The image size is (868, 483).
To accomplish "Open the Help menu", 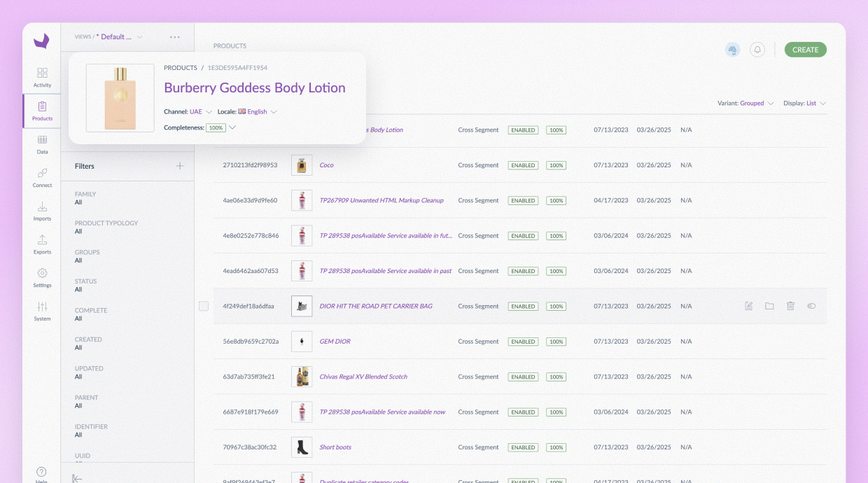I will tap(42, 474).
